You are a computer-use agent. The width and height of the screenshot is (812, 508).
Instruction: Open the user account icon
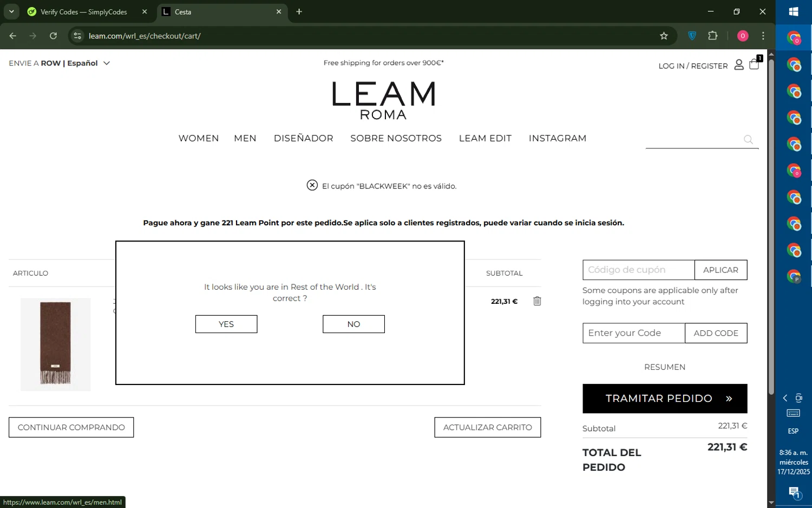739,65
